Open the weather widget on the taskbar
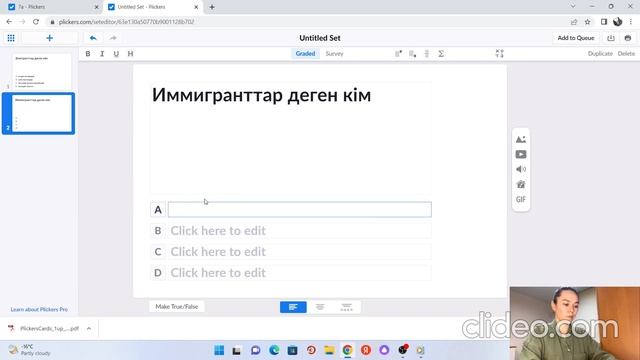Image resolution: width=640 pixels, height=360 pixels. click(29, 350)
